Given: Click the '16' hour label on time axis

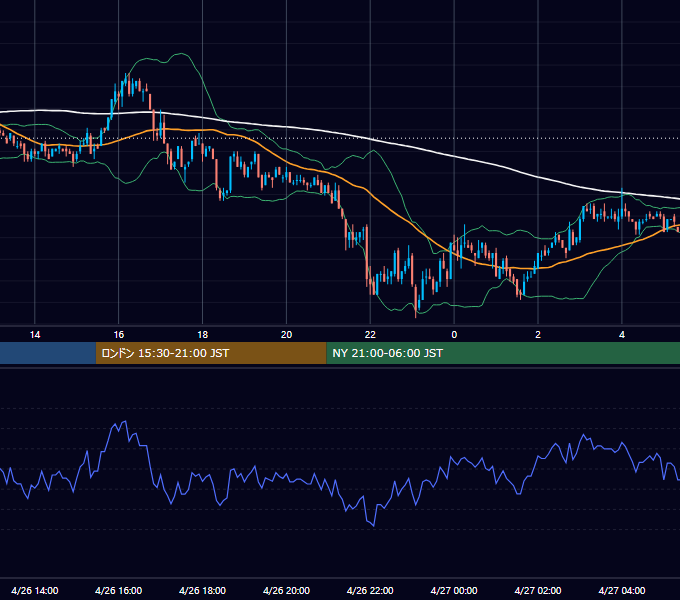Looking at the screenshot, I should 118,335.
